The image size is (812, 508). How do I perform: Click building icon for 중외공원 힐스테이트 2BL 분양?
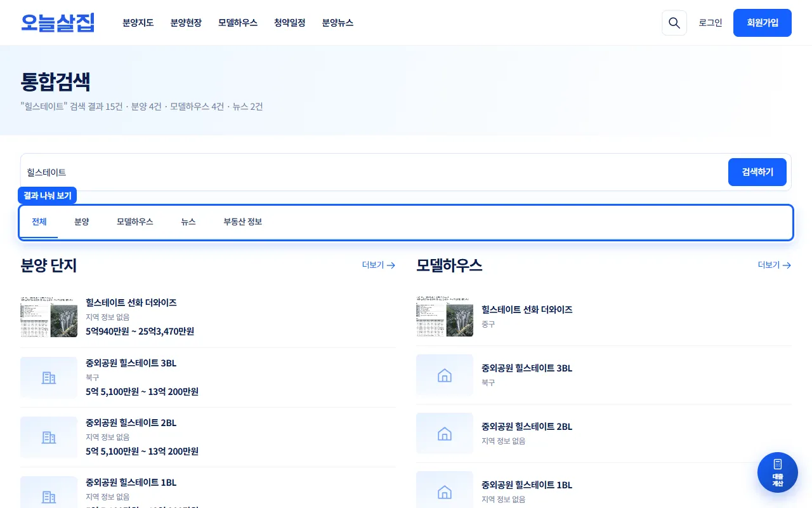[49, 438]
